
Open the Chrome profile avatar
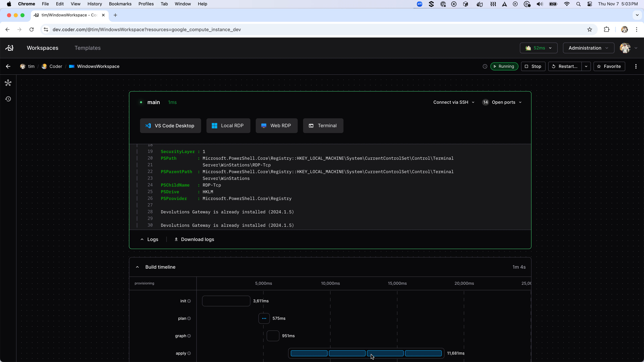[624, 29]
